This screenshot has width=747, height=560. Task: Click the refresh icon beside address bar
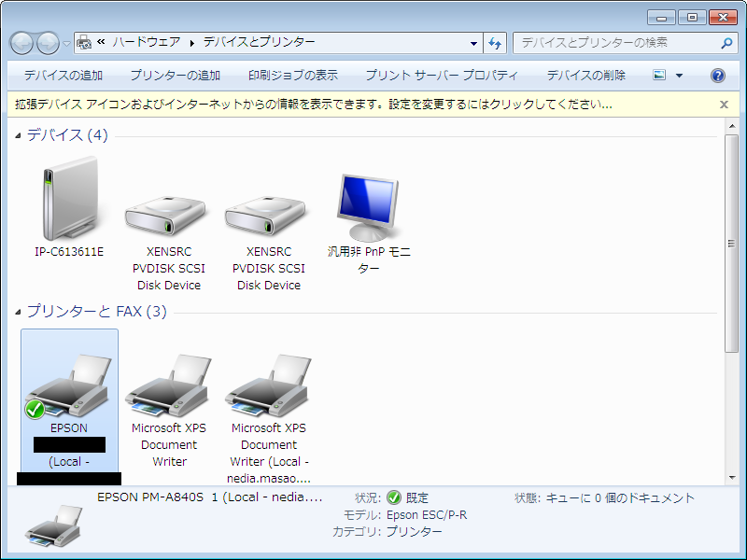pyautogui.click(x=495, y=43)
